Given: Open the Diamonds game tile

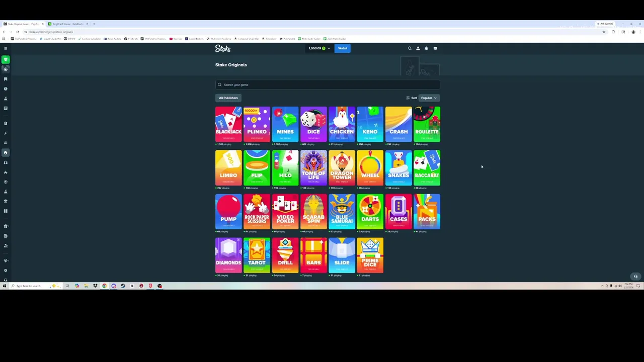Looking at the screenshot, I should 228,255.
